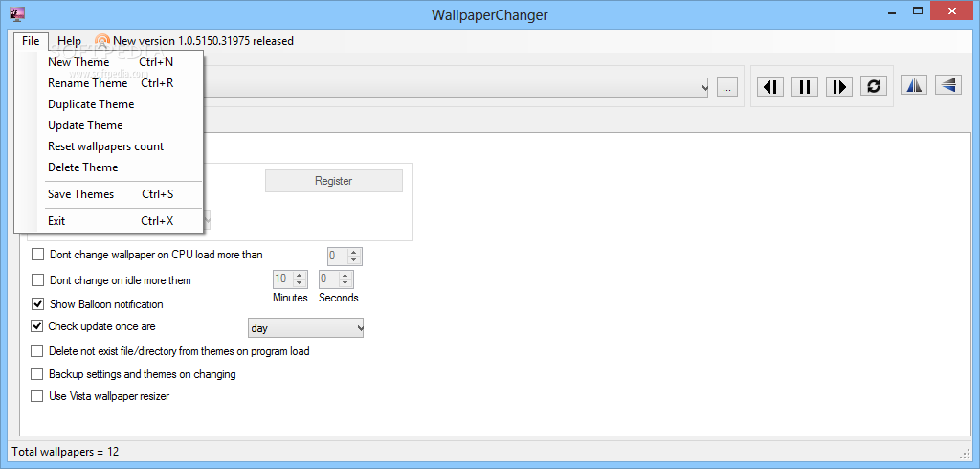Click the flip horizontal mirror icon
The height and width of the screenshot is (469, 980).
[x=914, y=84]
